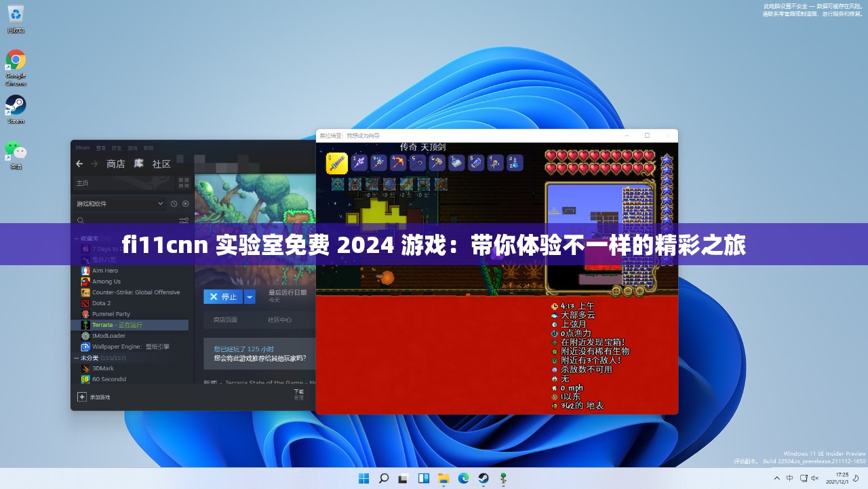Toggle the ready-to-play filter icon in Steam library

[x=185, y=203]
